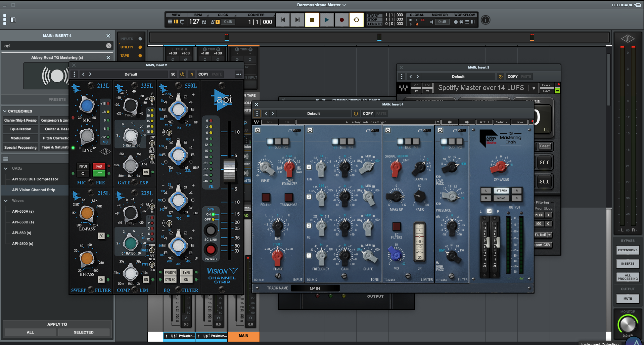Toggle the TG Tape Equalizer module power

[x=258, y=130]
